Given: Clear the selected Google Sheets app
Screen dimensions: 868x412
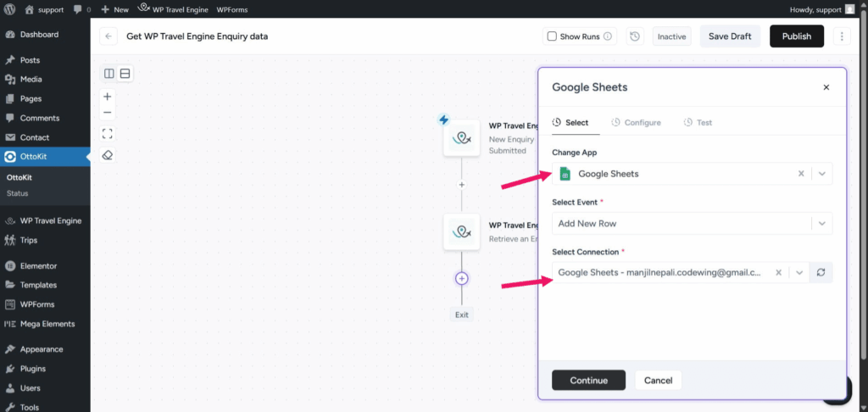Looking at the screenshot, I should point(800,173).
